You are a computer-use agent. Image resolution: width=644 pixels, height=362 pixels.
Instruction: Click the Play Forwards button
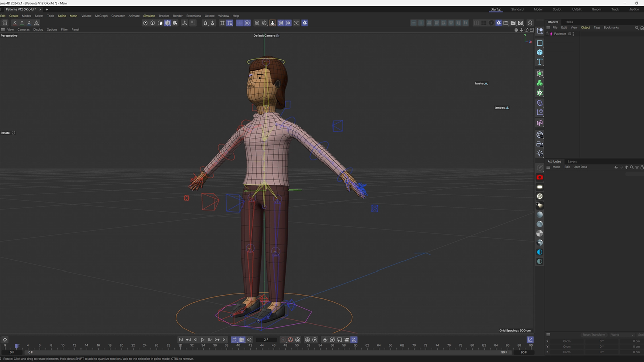[x=203, y=340]
